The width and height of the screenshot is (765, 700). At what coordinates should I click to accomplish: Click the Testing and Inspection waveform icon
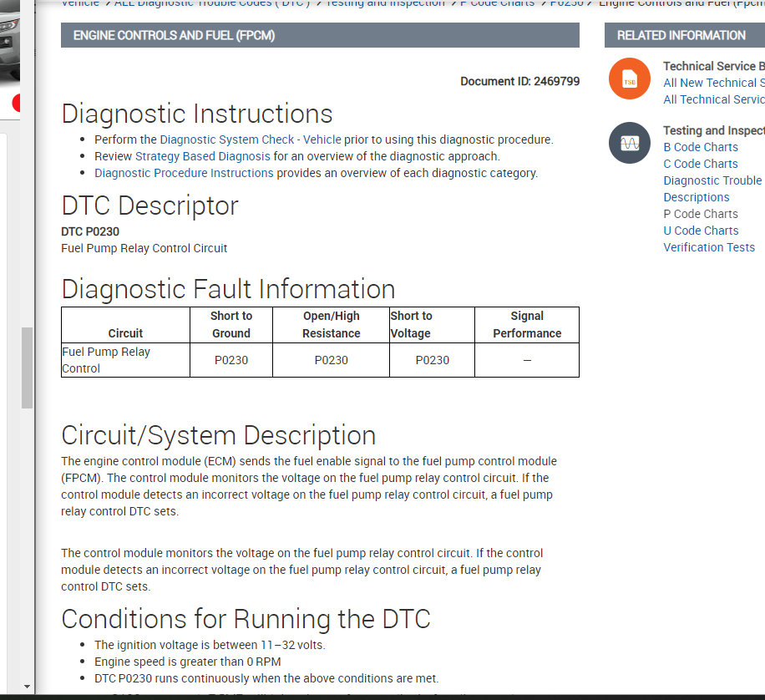[630, 143]
